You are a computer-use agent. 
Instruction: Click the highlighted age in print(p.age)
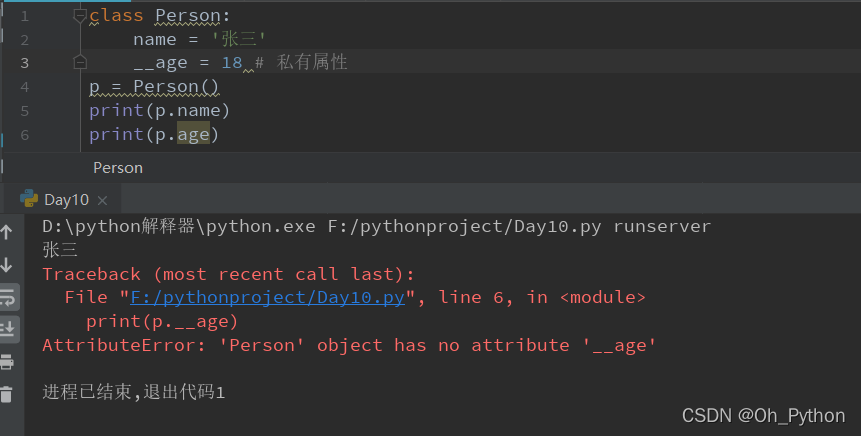click(x=193, y=135)
